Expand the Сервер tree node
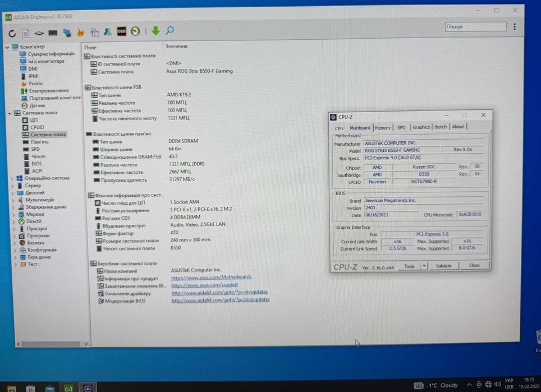Viewport: 541px width, 392px height. click(13, 186)
